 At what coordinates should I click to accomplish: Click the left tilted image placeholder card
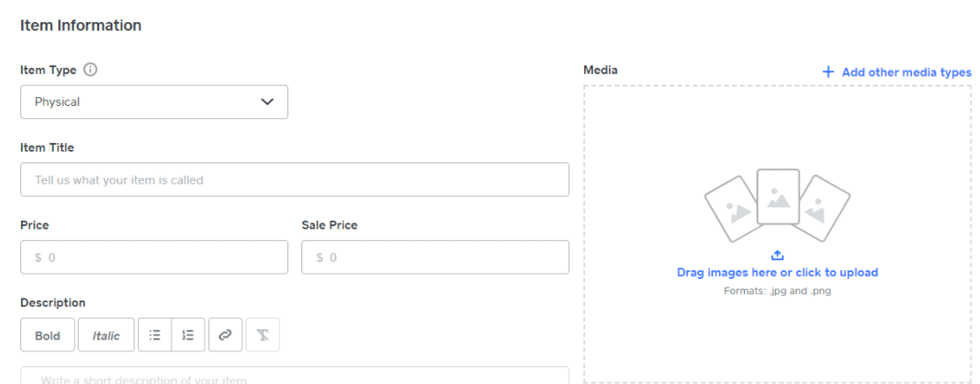pos(733,209)
